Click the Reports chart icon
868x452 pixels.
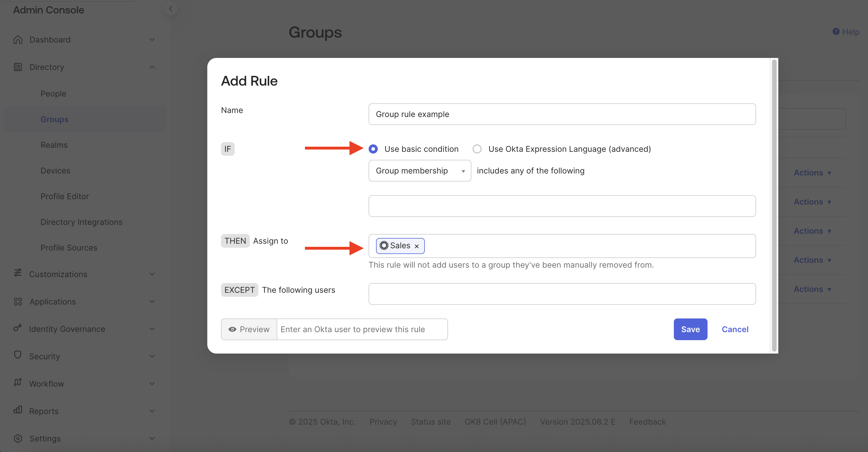18,410
